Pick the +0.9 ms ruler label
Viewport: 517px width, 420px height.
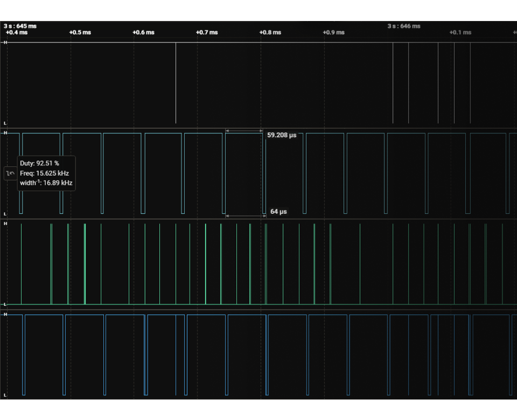click(333, 32)
